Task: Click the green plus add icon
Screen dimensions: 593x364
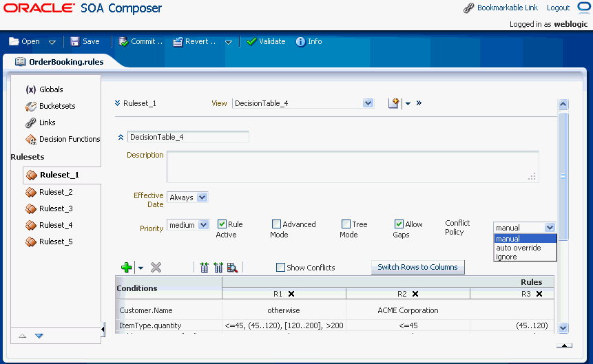Action: pyautogui.click(x=126, y=268)
